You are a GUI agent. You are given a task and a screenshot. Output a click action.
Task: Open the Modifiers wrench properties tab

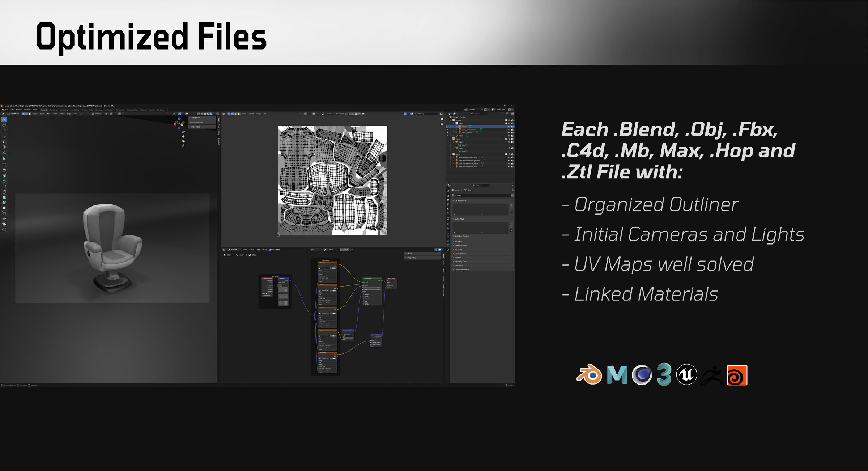pos(448,228)
